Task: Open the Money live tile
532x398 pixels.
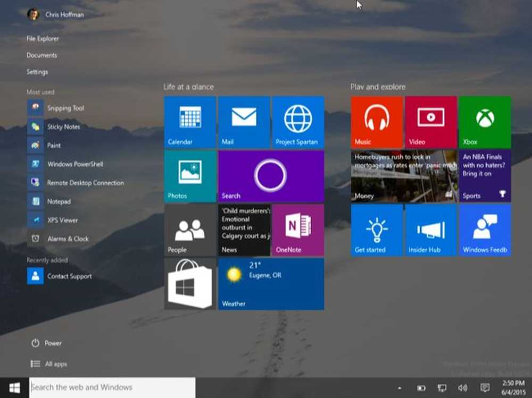Action: pos(404,176)
